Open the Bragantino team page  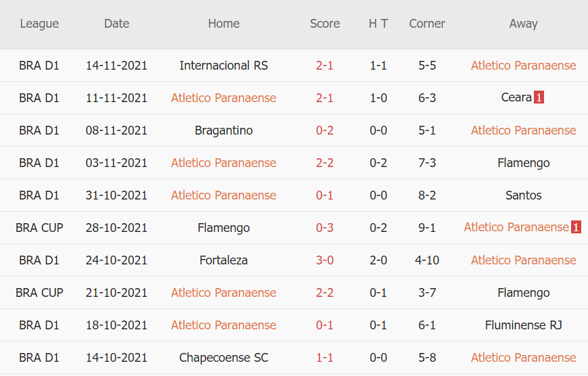[x=224, y=131]
